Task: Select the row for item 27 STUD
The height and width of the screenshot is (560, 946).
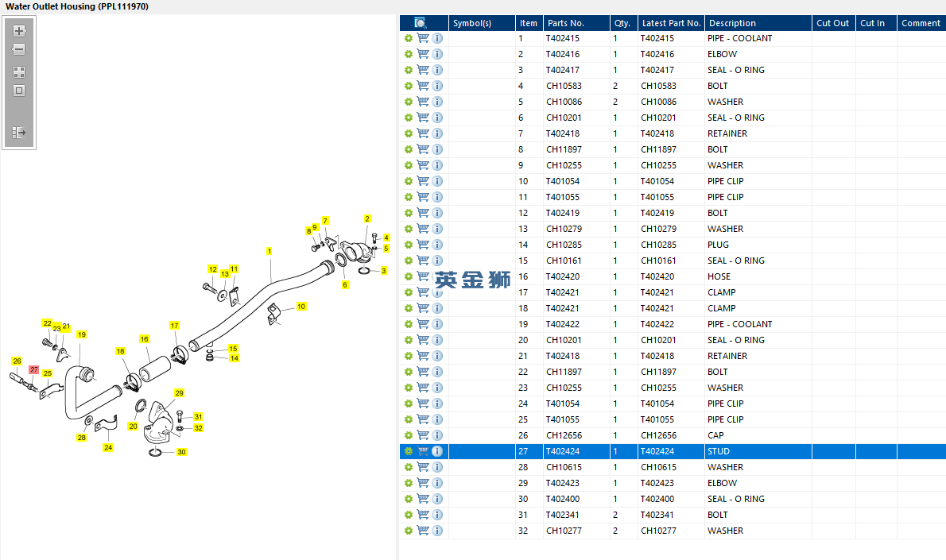Action: pos(673,451)
